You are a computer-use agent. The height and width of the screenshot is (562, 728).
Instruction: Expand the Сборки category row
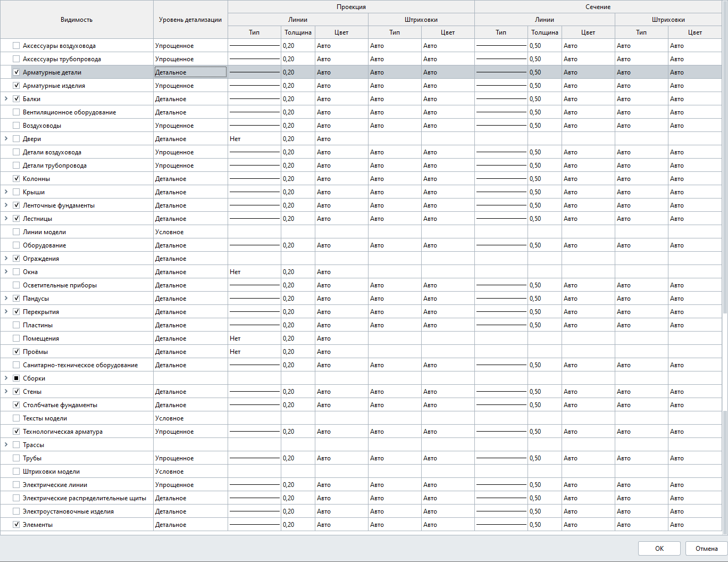point(6,378)
